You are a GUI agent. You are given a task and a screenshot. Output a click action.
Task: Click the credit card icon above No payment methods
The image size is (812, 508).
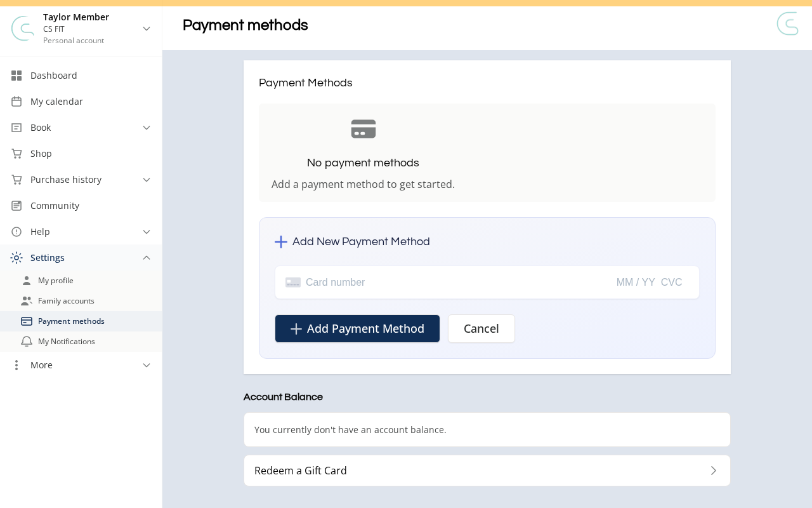coord(363,129)
